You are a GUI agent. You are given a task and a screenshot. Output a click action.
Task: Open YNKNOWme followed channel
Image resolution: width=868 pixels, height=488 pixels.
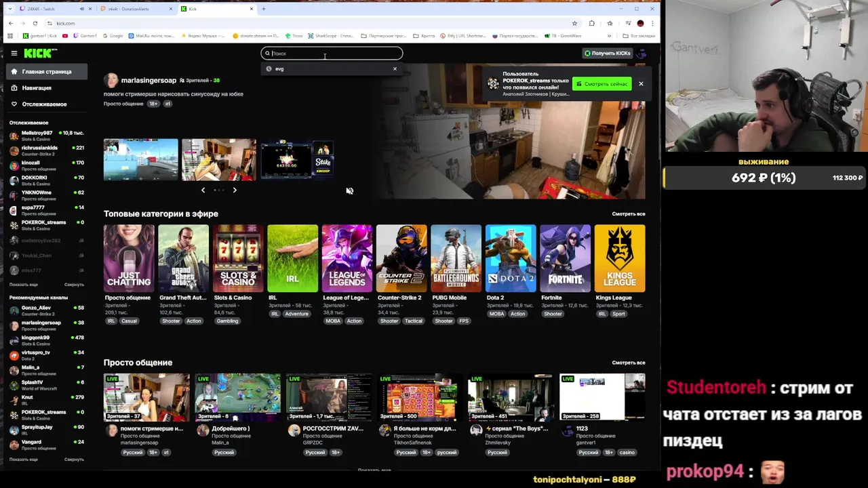pos(46,195)
